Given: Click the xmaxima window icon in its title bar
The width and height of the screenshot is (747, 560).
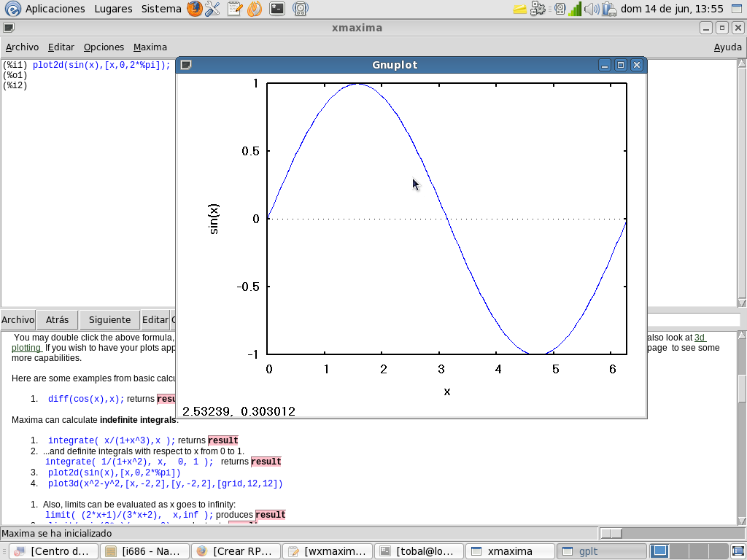Looking at the screenshot, I should [7, 28].
